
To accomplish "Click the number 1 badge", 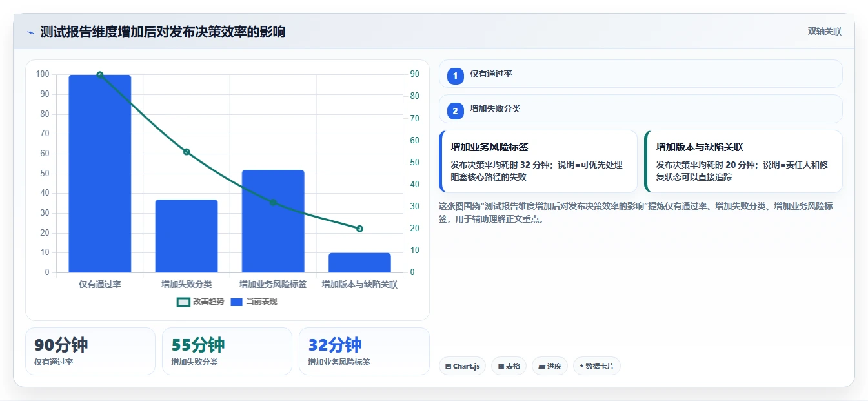I will 455,76.
